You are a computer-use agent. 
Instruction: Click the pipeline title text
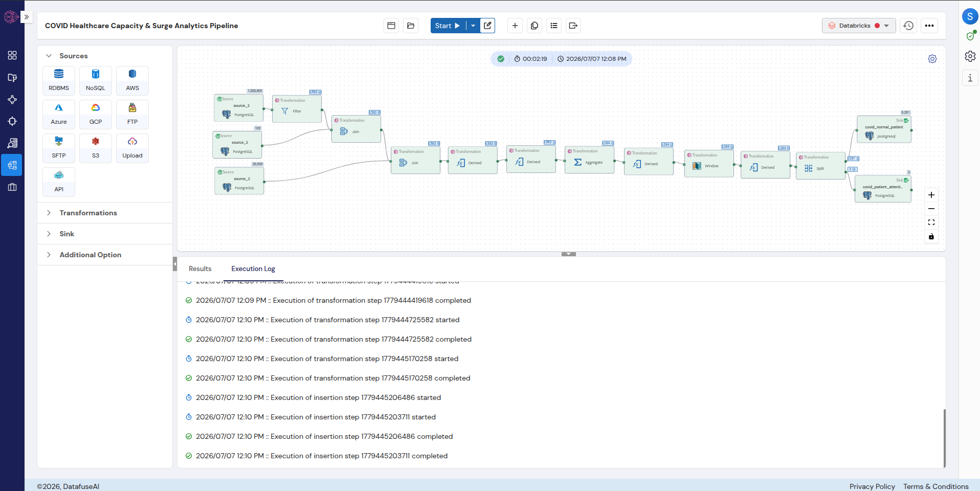click(x=142, y=26)
